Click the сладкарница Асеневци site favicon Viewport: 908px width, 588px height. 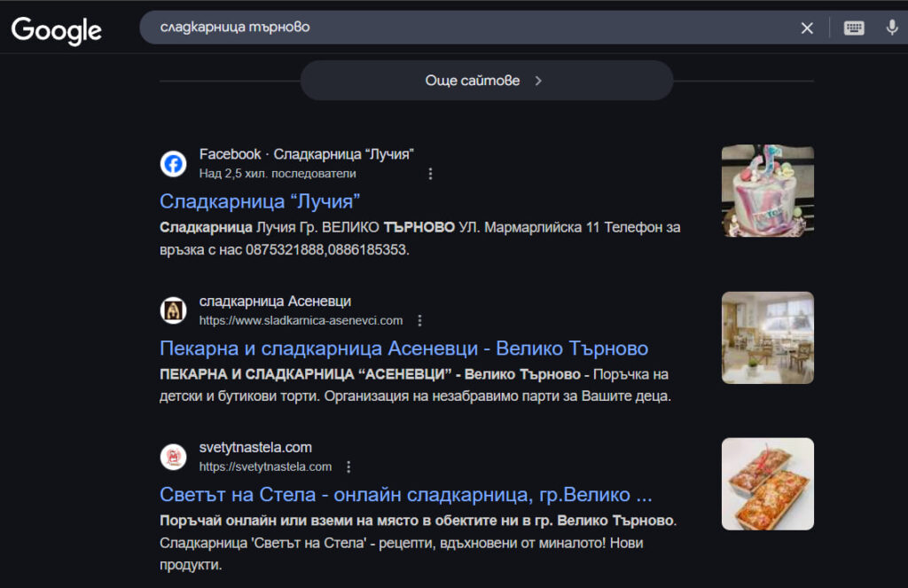coord(173,310)
